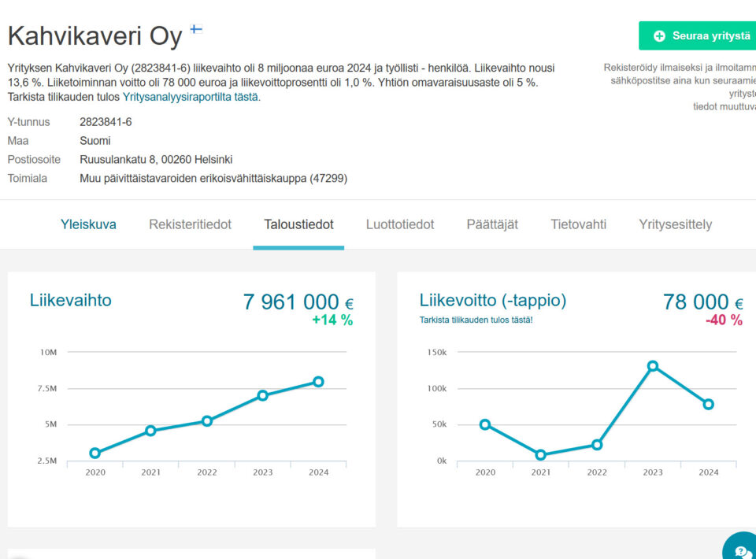
Task: Click the Toimiala field label
Action: point(27,178)
